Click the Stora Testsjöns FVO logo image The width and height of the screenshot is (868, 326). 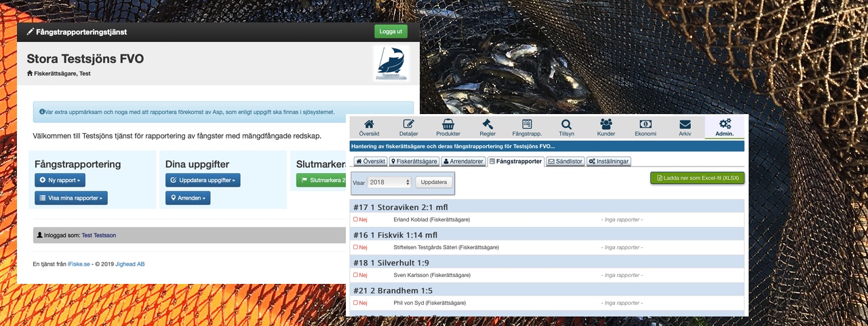(x=391, y=64)
